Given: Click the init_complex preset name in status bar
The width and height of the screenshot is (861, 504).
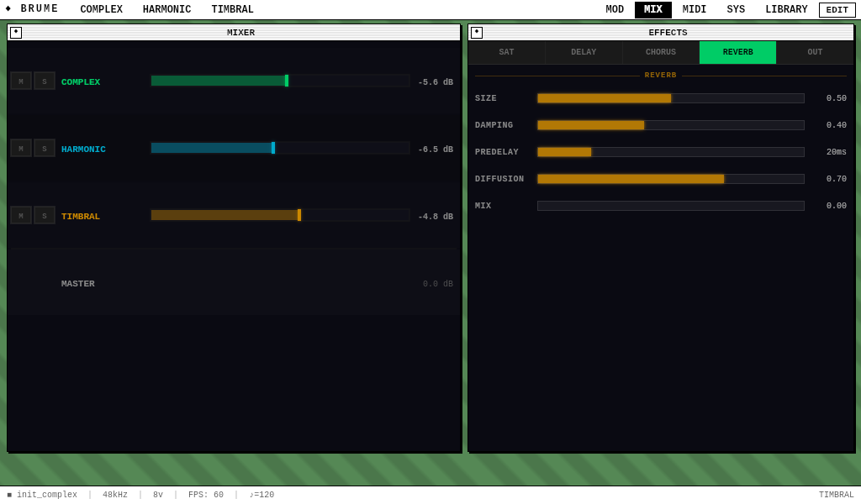Looking at the screenshot, I should [46, 496].
